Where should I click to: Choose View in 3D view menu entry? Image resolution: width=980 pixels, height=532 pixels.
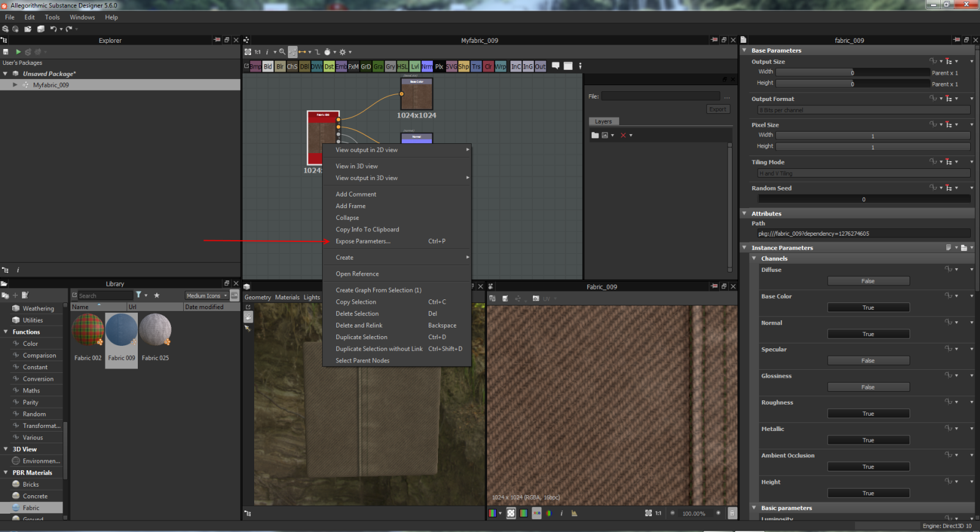coord(396,166)
